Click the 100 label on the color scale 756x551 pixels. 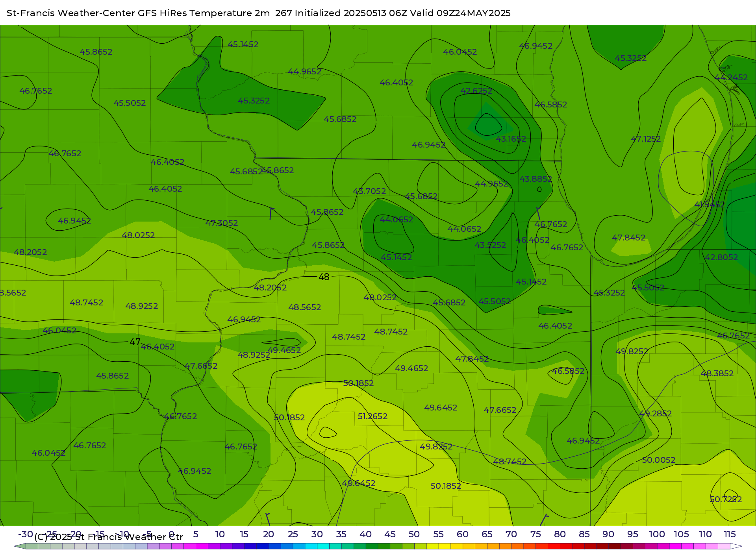(657, 534)
